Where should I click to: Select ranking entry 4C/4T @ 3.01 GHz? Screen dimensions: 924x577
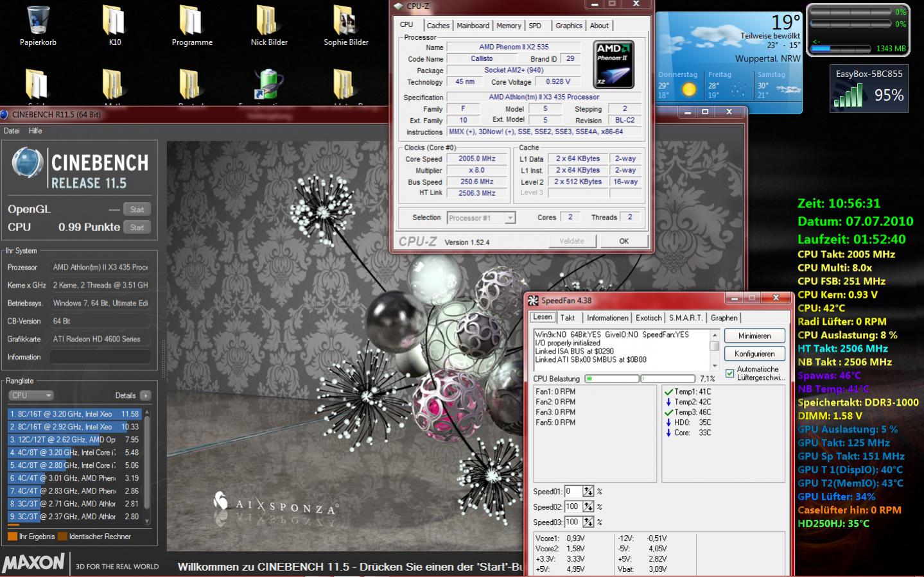75,478
